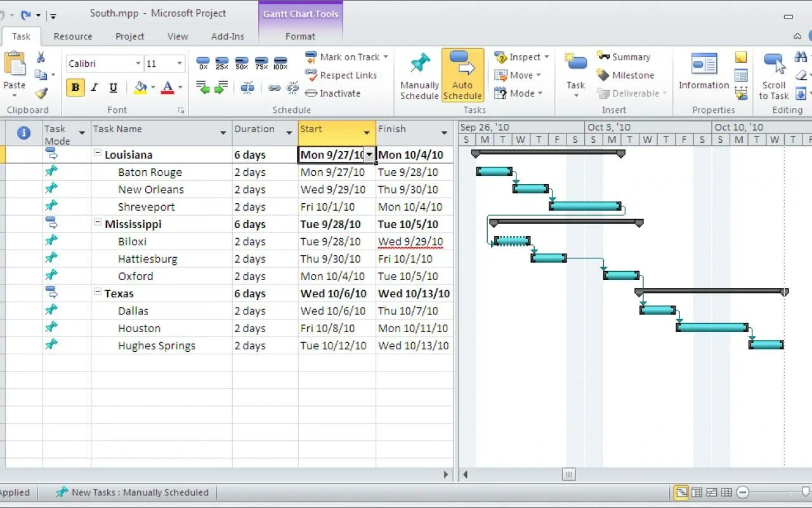Switch to Task Usage view in status bar
This screenshot has height=508, width=812.
(x=697, y=492)
